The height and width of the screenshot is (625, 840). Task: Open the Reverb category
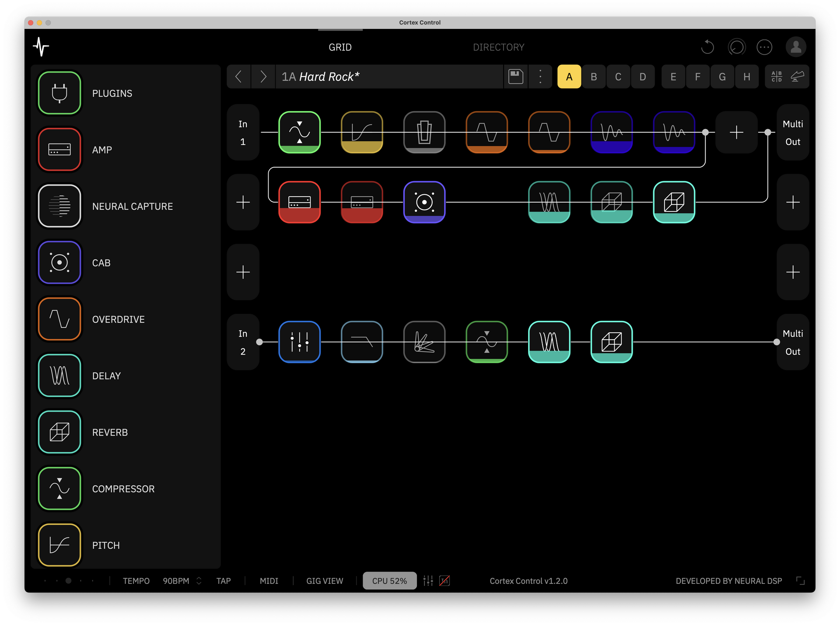pyautogui.click(x=59, y=432)
